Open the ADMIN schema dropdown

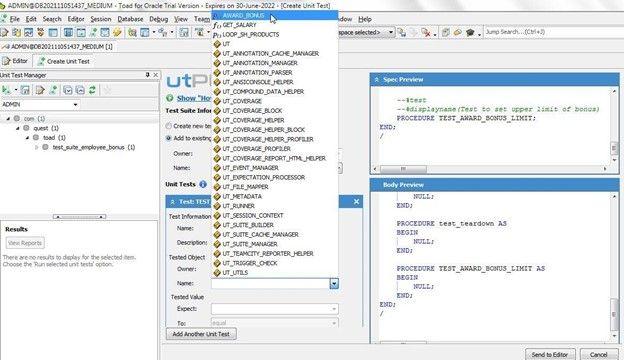(75, 104)
